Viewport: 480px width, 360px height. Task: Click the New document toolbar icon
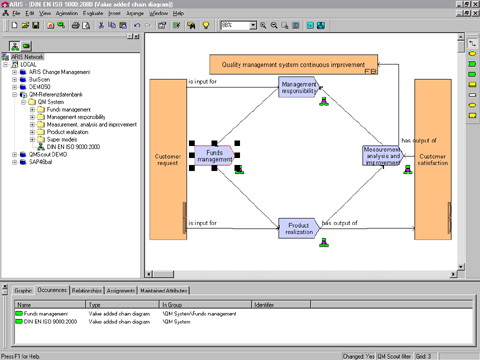(x=14, y=25)
